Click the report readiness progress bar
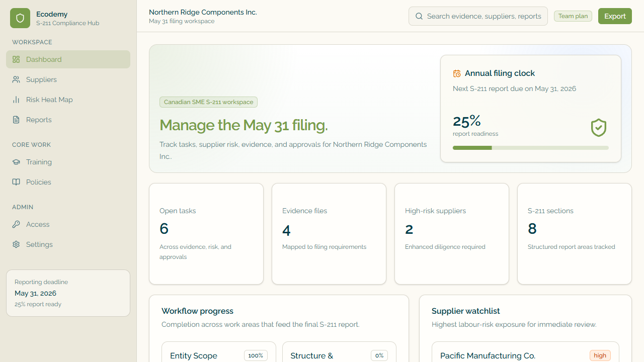The width and height of the screenshot is (644, 362). click(531, 148)
